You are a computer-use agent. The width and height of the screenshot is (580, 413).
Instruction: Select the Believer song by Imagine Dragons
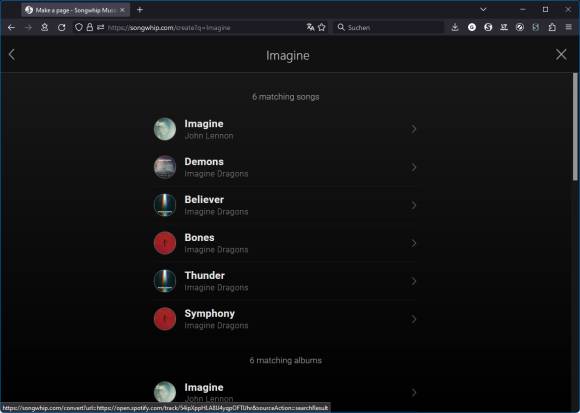click(285, 205)
